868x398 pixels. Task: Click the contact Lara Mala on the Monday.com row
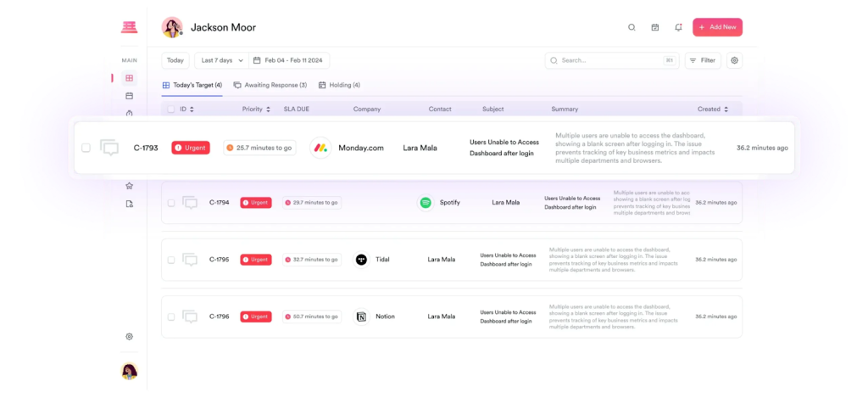pyautogui.click(x=420, y=148)
